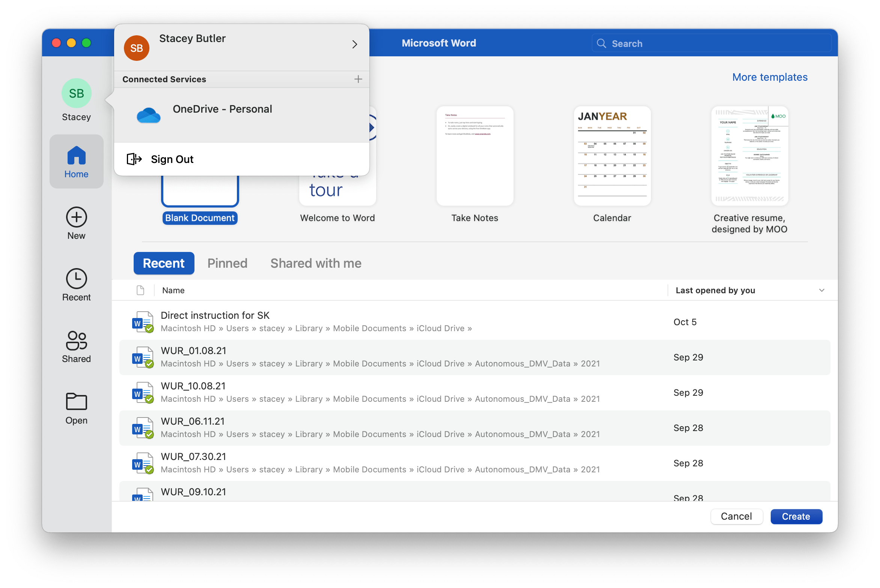Select OneDrive - Personal service entry
The image size is (880, 588).
[242, 115]
